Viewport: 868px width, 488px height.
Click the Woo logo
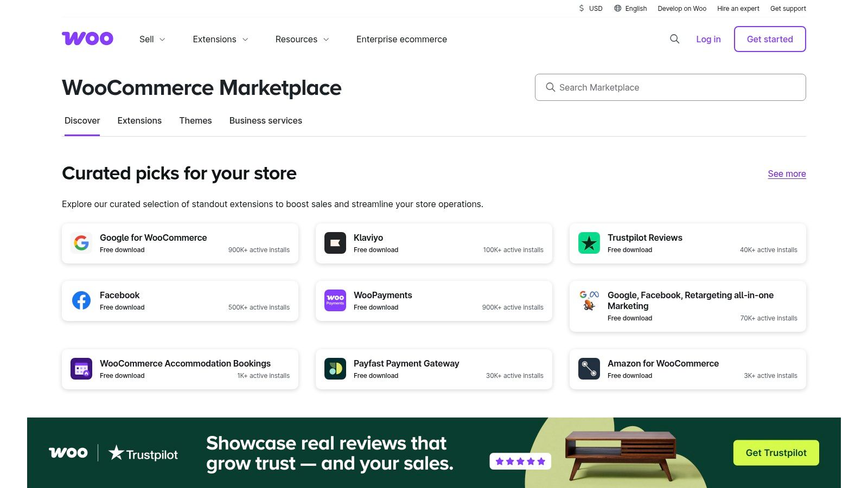pos(87,38)
